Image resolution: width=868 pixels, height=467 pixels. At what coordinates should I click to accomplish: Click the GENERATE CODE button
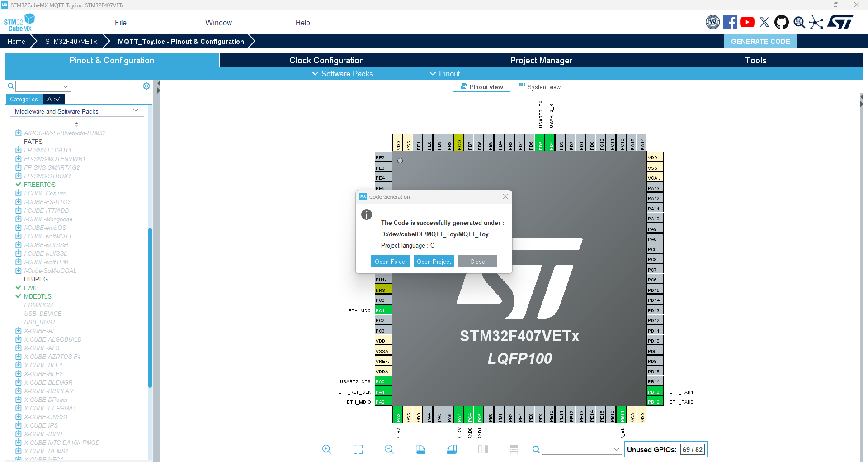(760, 41)
